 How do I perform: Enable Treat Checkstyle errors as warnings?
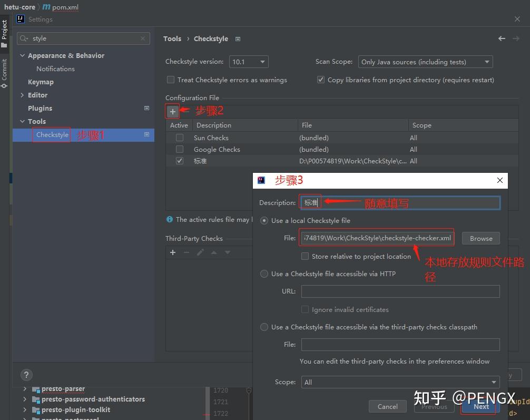pyautogui.click(x=171, y=80)
